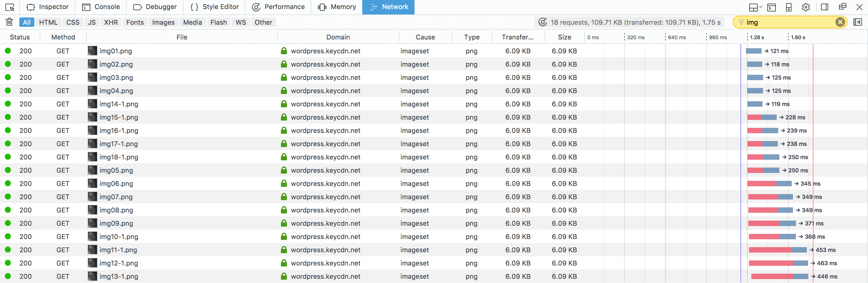
Task: Open DevTools in separate window
Action: [842, 7]
